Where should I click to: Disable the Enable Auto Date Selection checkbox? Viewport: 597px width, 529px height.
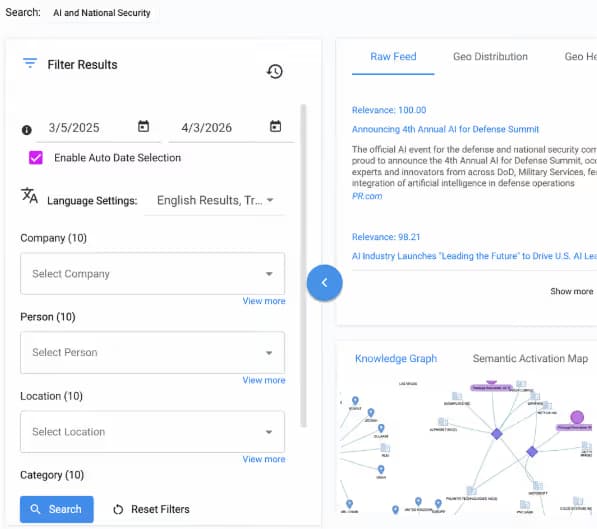[x=36, y=157]
